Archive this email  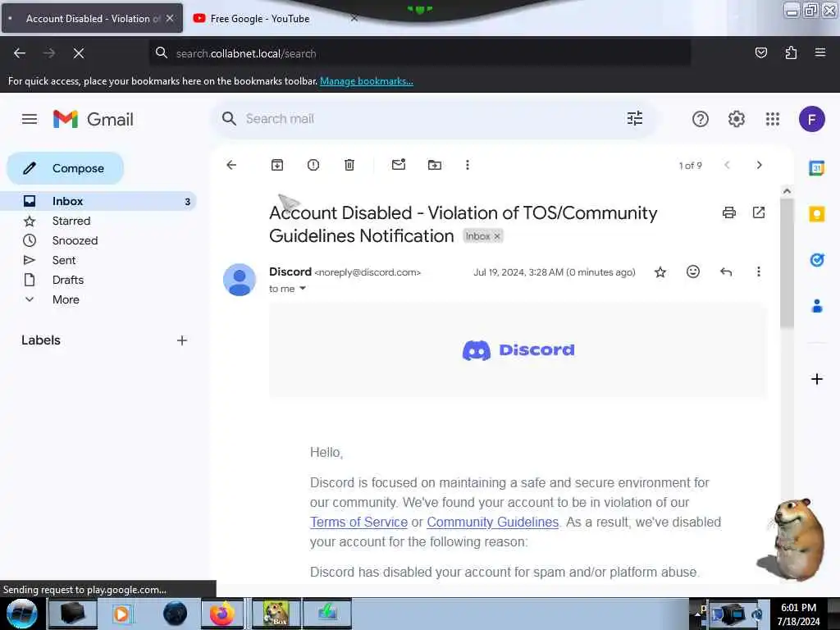(x=277, y=165)
